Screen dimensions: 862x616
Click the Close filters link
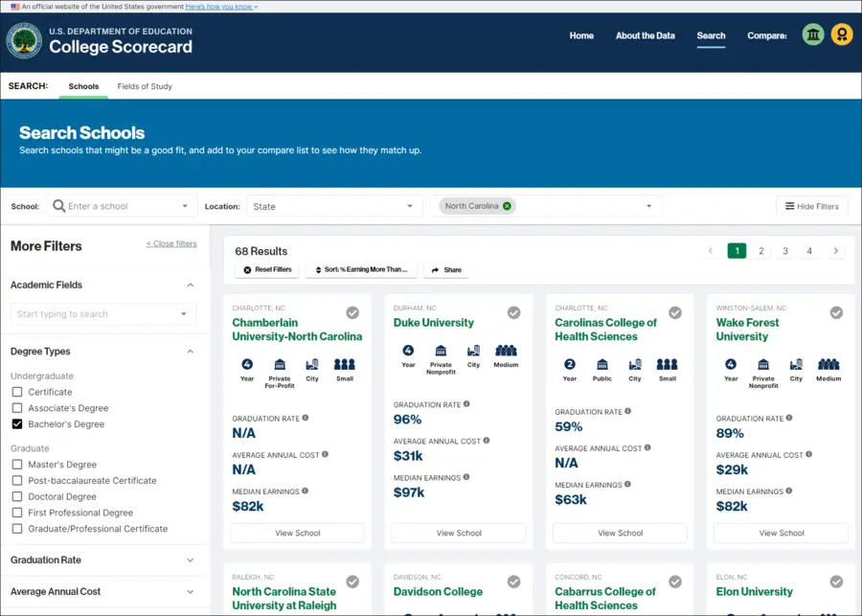pos(171,243)
